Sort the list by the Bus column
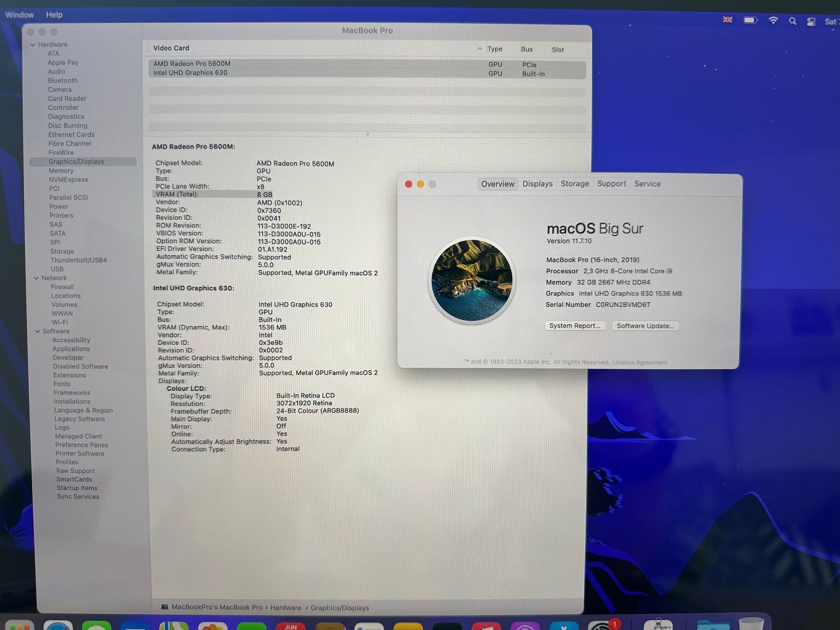The image size is (840, 630). click(527, 49)
